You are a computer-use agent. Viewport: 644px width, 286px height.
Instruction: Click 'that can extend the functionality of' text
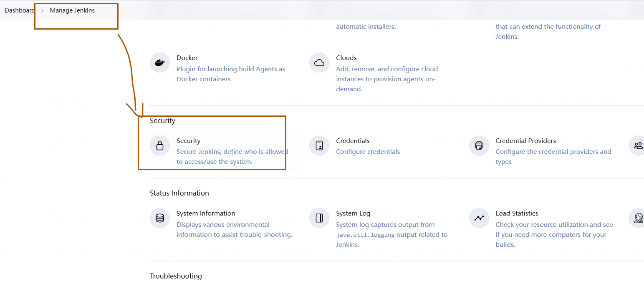click(x=548, y=26)
